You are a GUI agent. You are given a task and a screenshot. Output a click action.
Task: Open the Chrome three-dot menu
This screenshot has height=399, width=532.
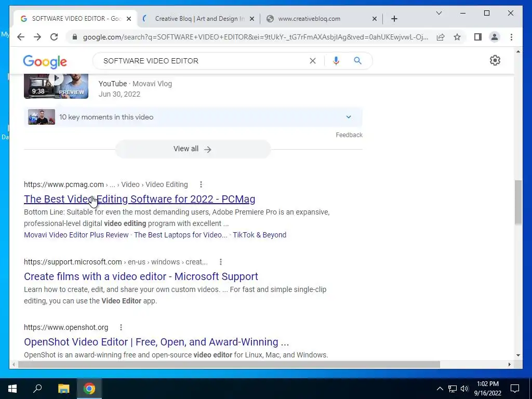click(511, 37)
